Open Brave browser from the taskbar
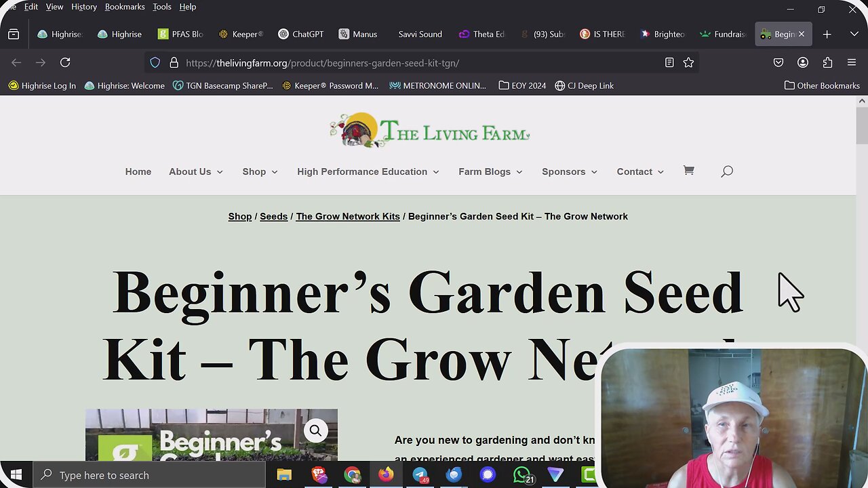 coord(318,475)
